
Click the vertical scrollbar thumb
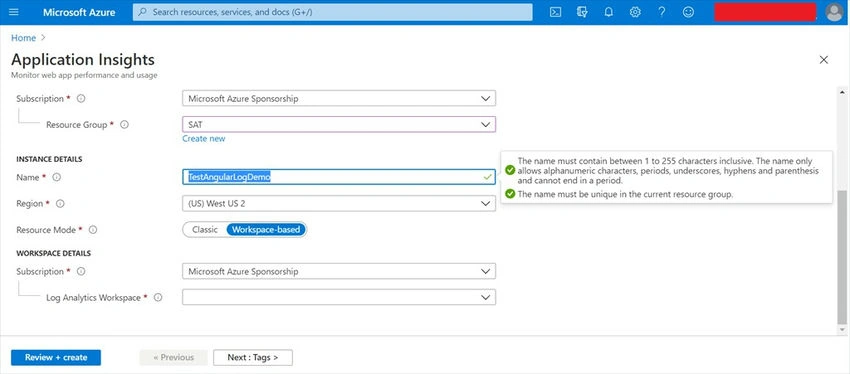[842, 256]
